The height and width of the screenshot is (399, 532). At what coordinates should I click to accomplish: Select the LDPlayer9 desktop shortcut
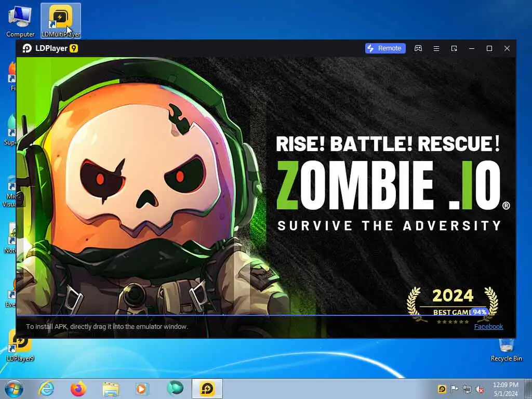click(x=20, y=346)
